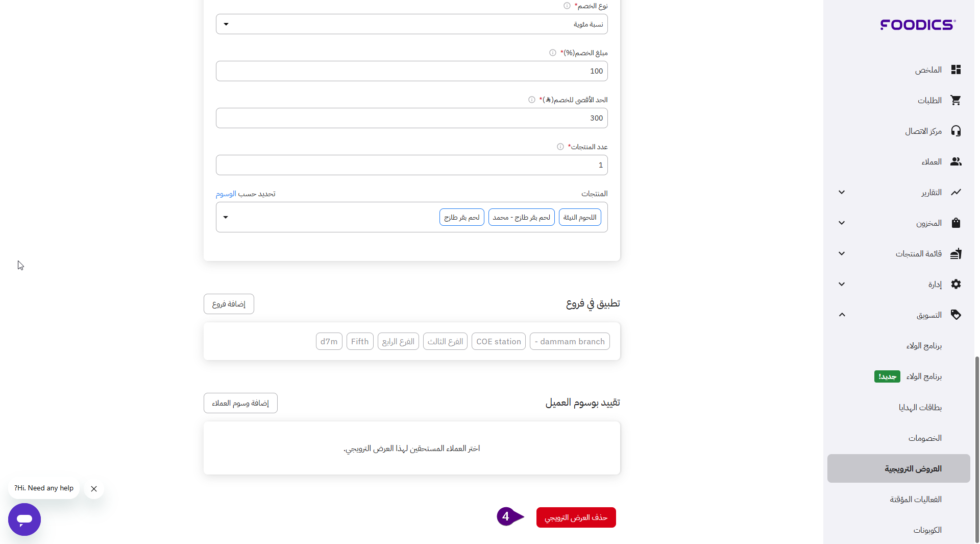Open the discount type dropdown

411,24
